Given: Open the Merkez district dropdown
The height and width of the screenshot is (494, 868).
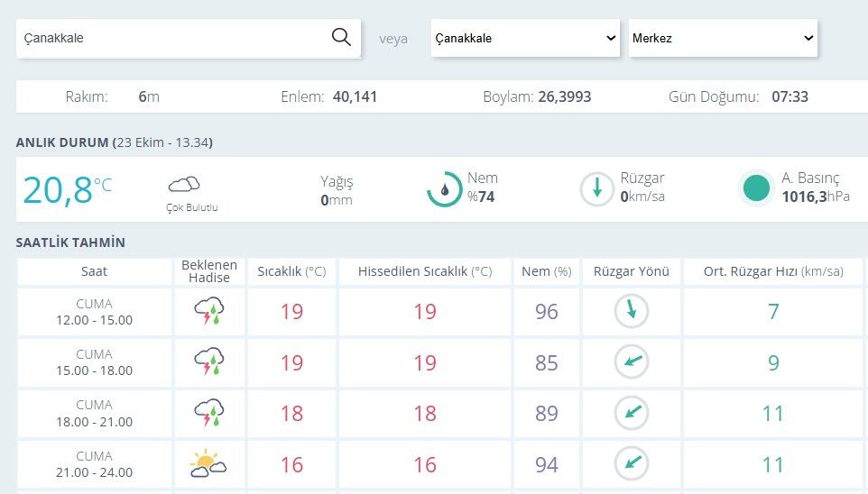Looking at the screenshot, I should tap(723, 38).
